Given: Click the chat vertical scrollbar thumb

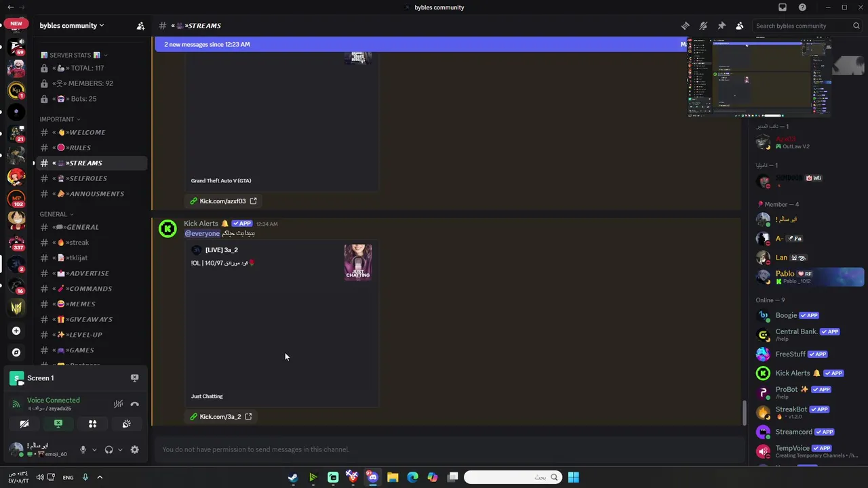Looking at the screenshot, I should pos(745,412).
